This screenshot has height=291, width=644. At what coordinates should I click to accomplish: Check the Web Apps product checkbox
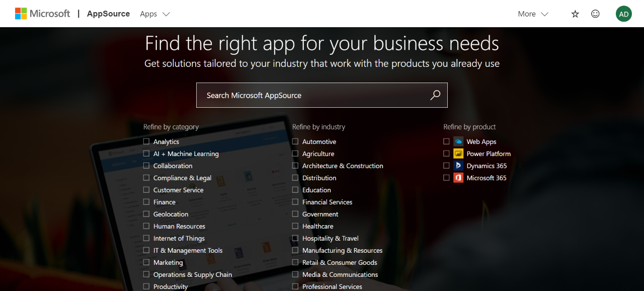tap(446, 141)
